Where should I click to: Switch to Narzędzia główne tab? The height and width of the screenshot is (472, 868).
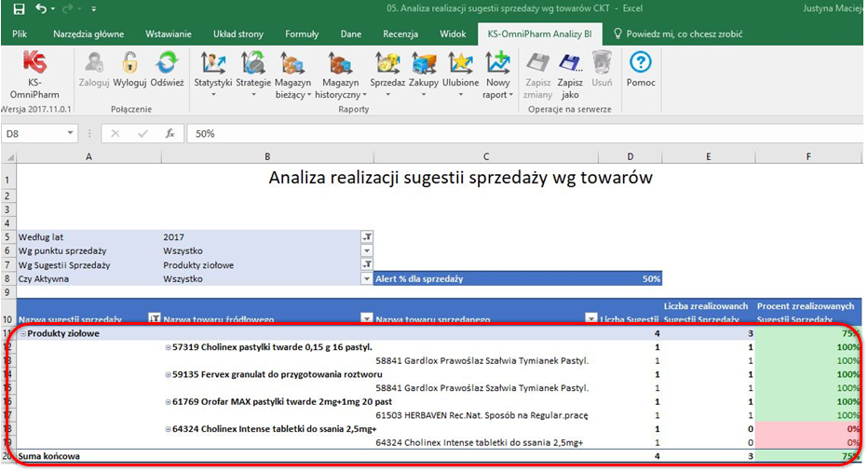pyautogui.click(x=88, y=34)
